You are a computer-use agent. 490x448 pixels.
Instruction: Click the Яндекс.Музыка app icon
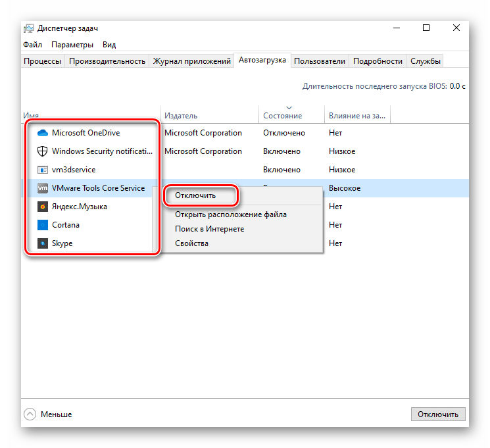[43, 207]
